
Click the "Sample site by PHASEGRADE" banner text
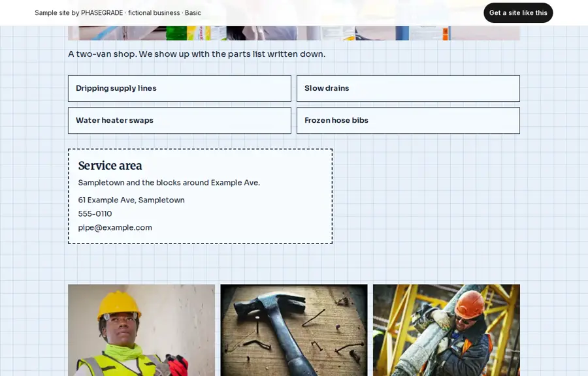click(x=79, y=13)
